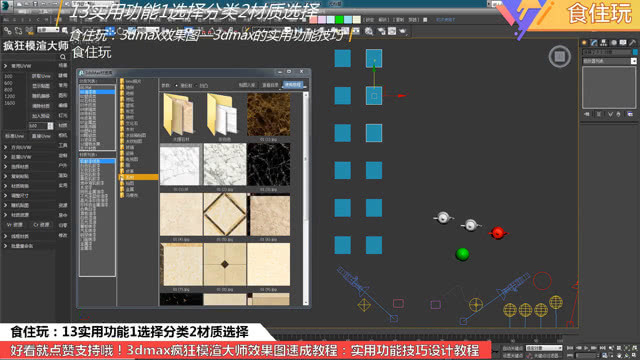Click the Unlink Selection toolbar icon

click(18, 31)
